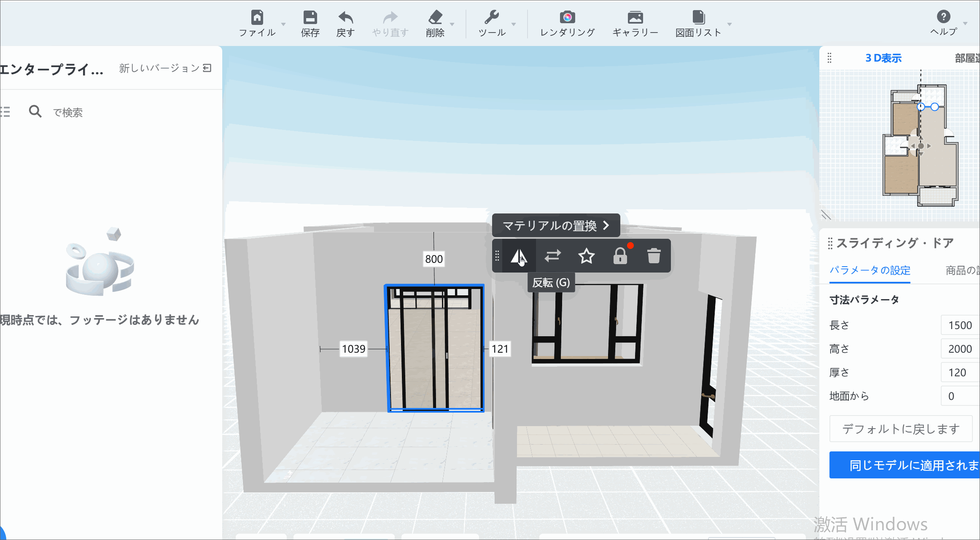Expand the ファイル dropdown arrow

tap(283, 24)
